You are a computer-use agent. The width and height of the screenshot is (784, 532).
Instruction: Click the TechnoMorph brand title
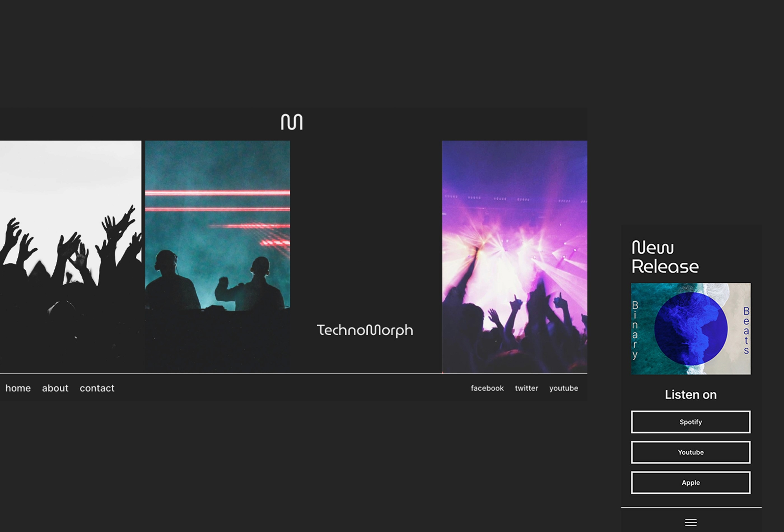coord(365,330)
